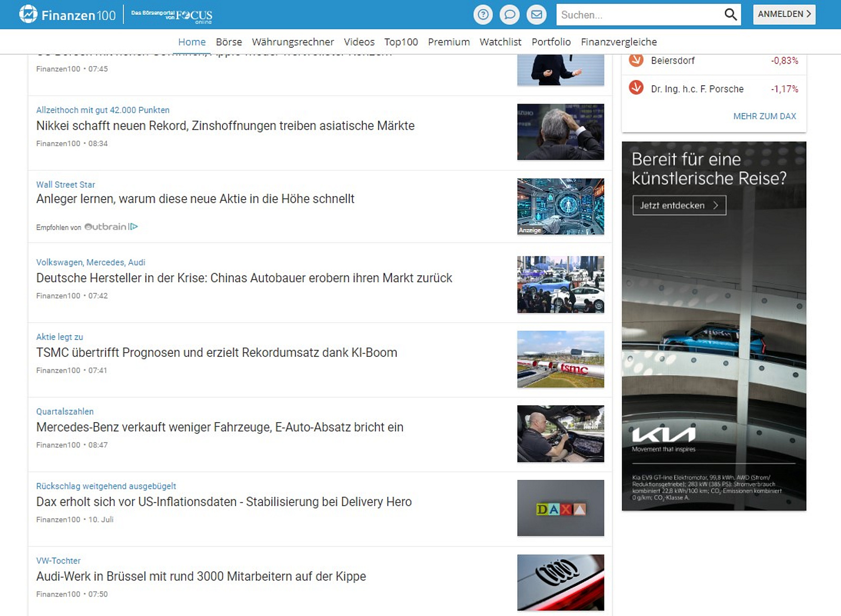The height and width of the screenshot is (616, 841).
Task: Open the FOCUS online logo link
Action: [x=171, y=16]
